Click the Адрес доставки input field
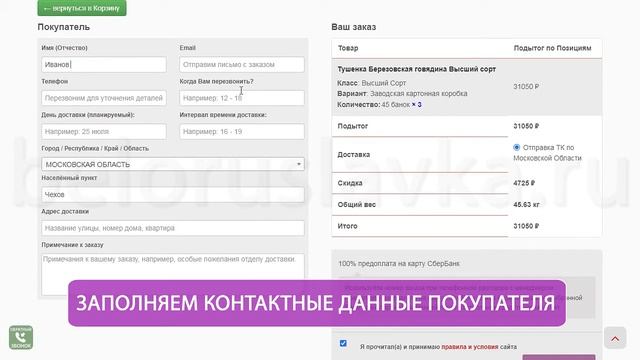Image resolution: width=640 pixels, height=360 pixels. coord(173,228)
